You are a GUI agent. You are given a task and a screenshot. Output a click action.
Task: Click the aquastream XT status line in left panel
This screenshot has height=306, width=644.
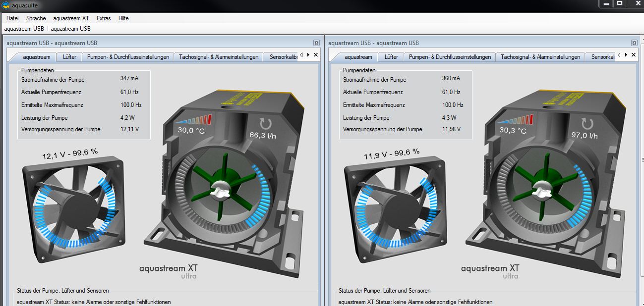[94, 302]
